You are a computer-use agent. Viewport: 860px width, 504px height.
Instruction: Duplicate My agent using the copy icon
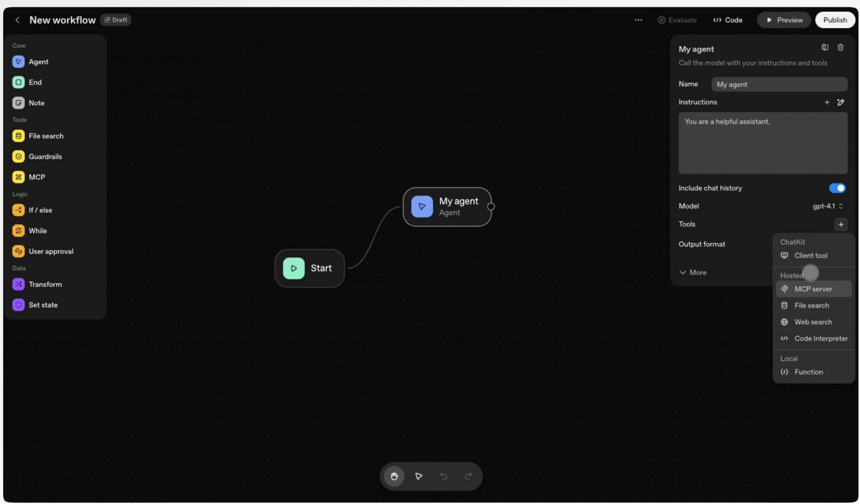[x=825, y=47]
